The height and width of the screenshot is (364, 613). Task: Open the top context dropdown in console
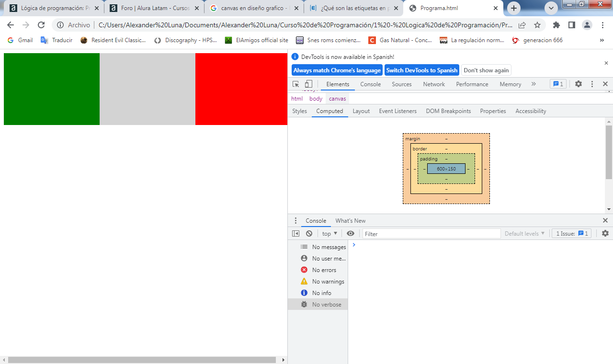[x=329, y=234]
